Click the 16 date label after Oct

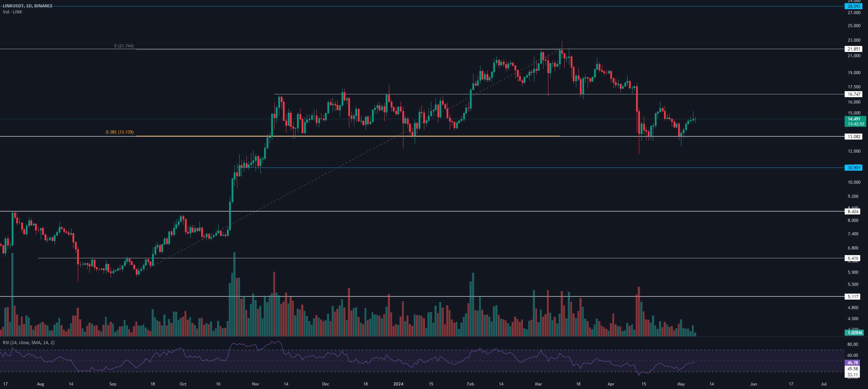(218, 384)
